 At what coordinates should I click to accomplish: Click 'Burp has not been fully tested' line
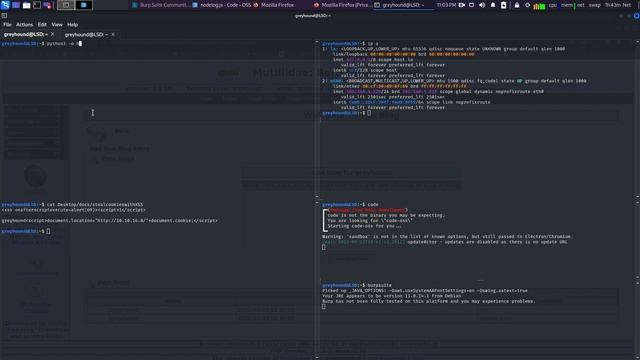429,301
